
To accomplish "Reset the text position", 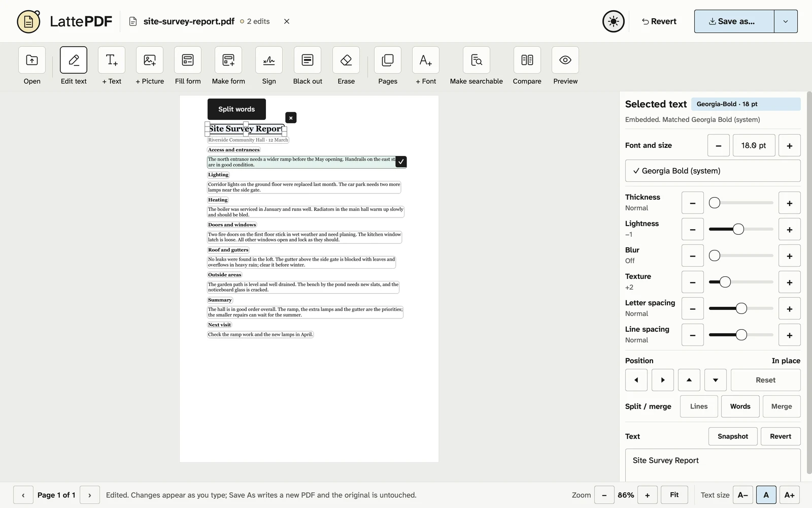I will tap(766, 380).
